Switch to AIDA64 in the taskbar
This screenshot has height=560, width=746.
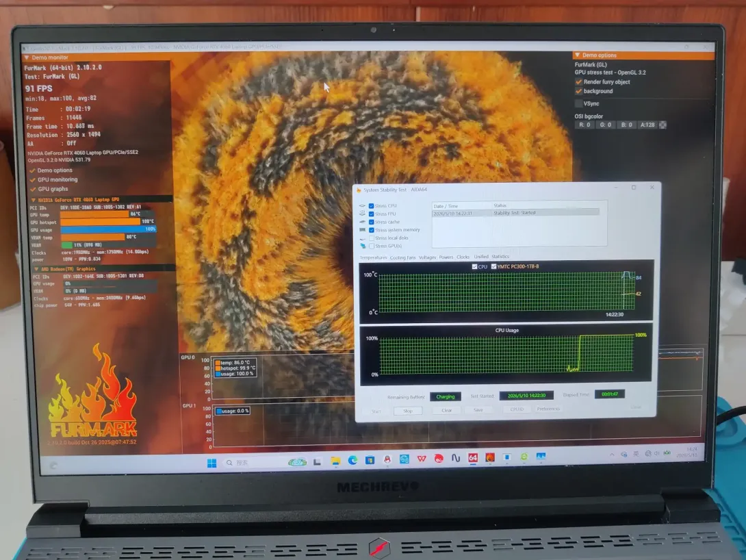(473, 458)
